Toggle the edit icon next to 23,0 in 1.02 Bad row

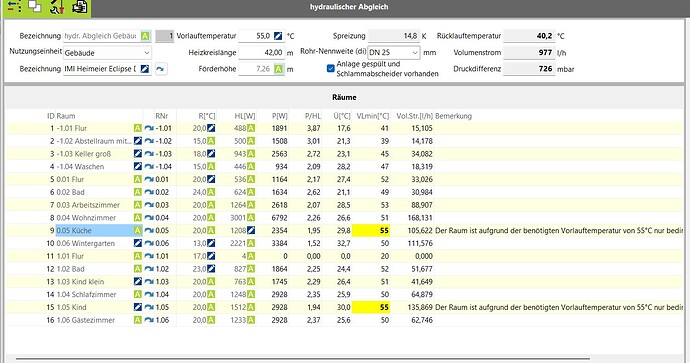pos(211,269)
